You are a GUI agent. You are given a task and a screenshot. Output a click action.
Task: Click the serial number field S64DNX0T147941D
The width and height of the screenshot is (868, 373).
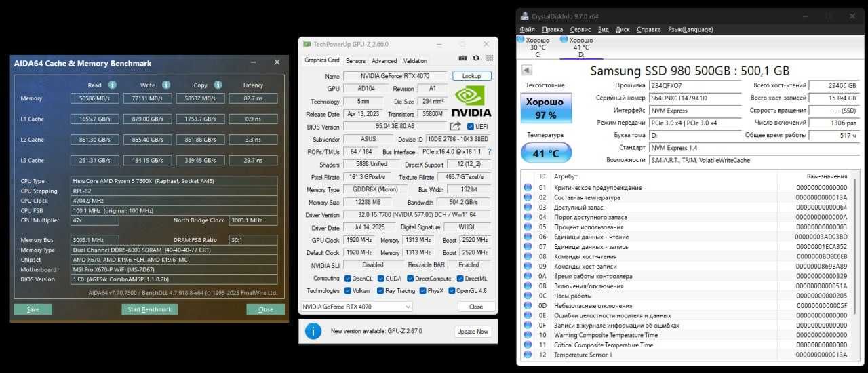[694, 98]
